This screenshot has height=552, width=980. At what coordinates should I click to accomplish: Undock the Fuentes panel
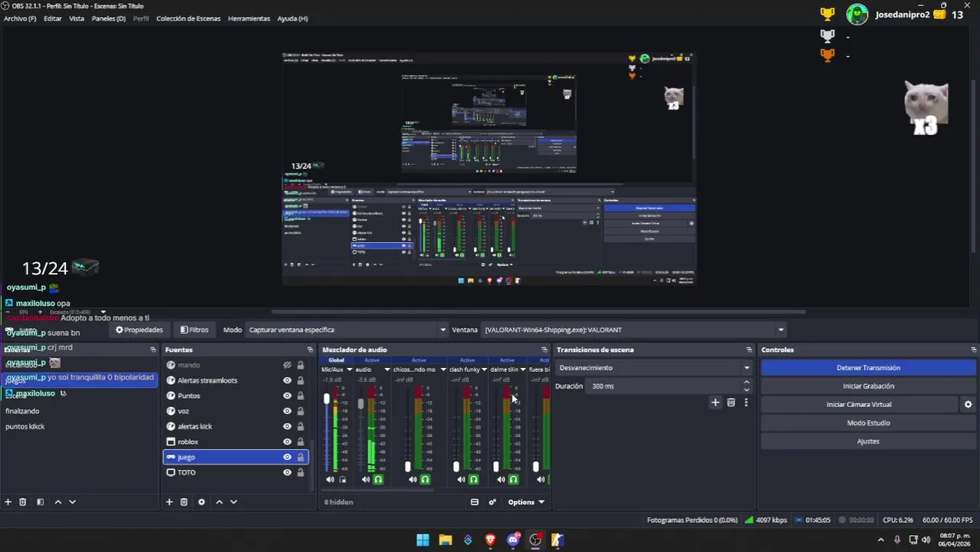(310, 350)
